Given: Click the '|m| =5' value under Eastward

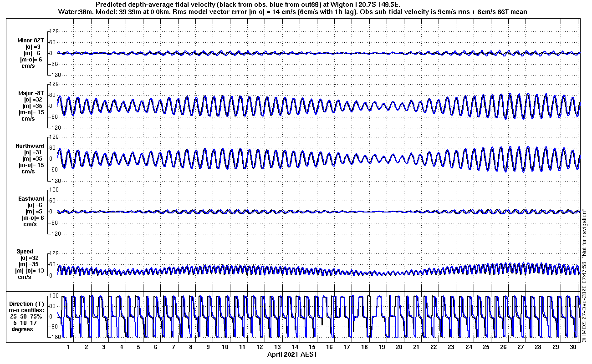Looking at the screenshot, I should click(33, 212).
